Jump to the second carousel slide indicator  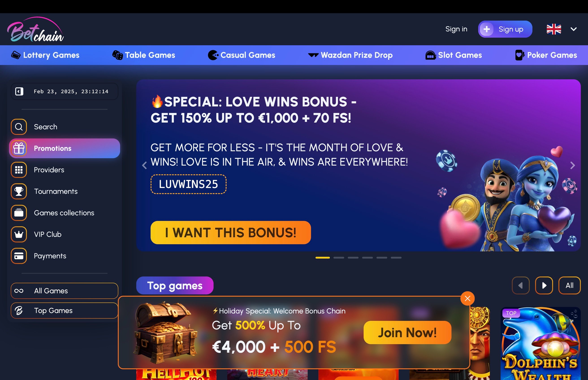point(339,258)
